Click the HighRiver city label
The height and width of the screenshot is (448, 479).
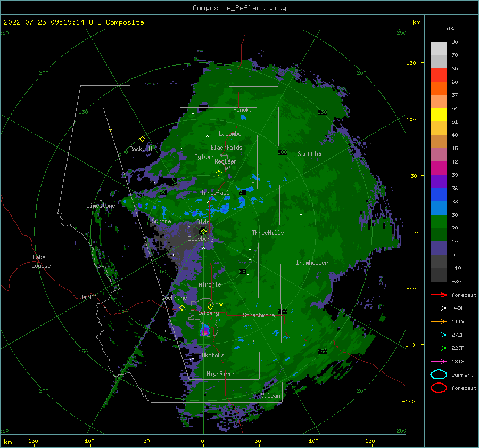pos(221,374)
